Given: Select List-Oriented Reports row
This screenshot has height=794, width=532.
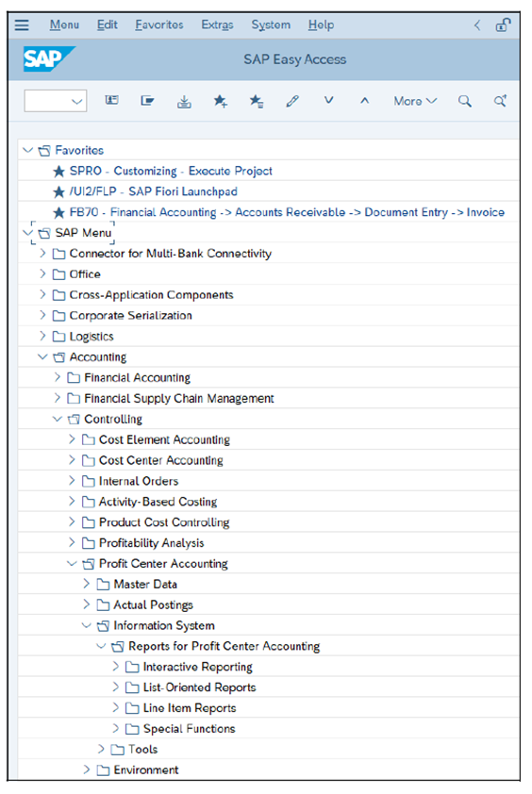Looking at the screenshot, I should pyautogui.click(x=268, y=687).
